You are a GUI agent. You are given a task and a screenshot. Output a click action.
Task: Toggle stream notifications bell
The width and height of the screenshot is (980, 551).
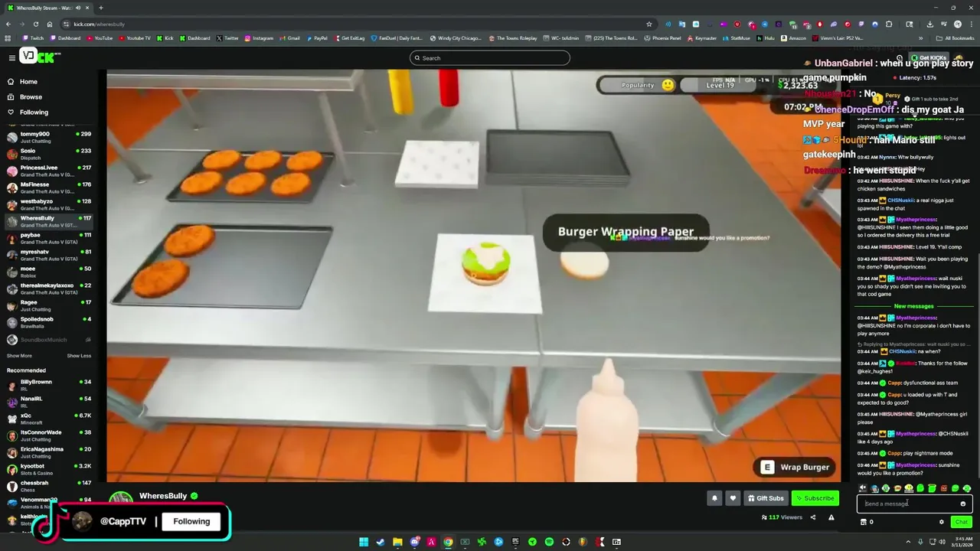click(x=714, y=498)
